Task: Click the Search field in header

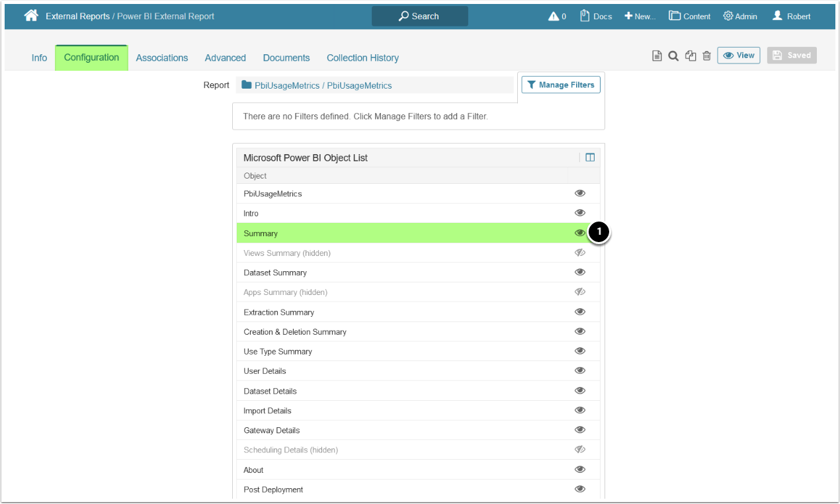Action: [x=419, y=16]
